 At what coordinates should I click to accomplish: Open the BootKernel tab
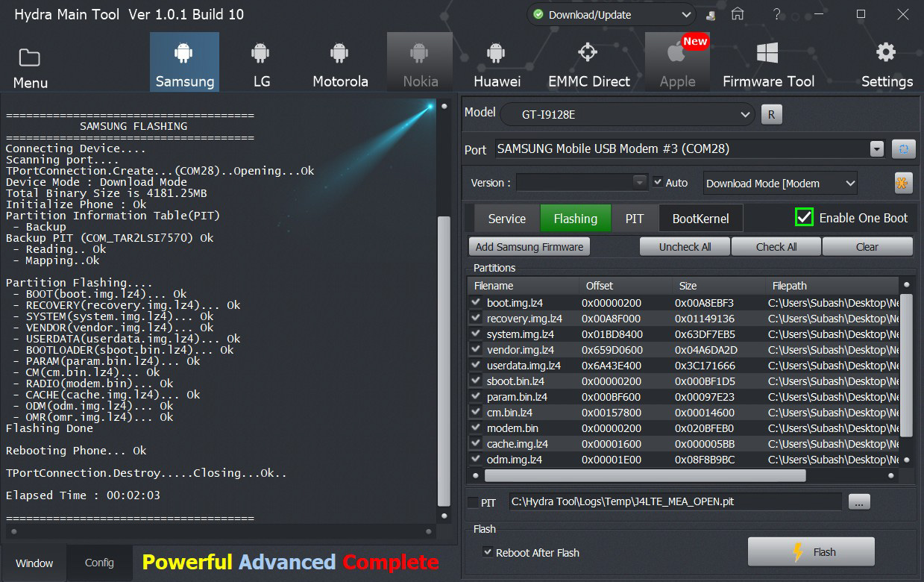coord(700,219)
